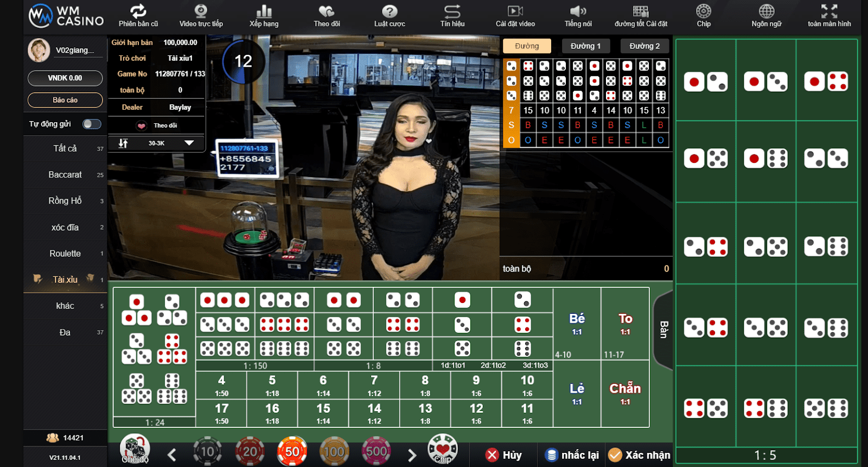Image resolution: width=868 pixels, height=467 pixels.
Task: Select xóc đĩa game category
Action: click(65, 227)
